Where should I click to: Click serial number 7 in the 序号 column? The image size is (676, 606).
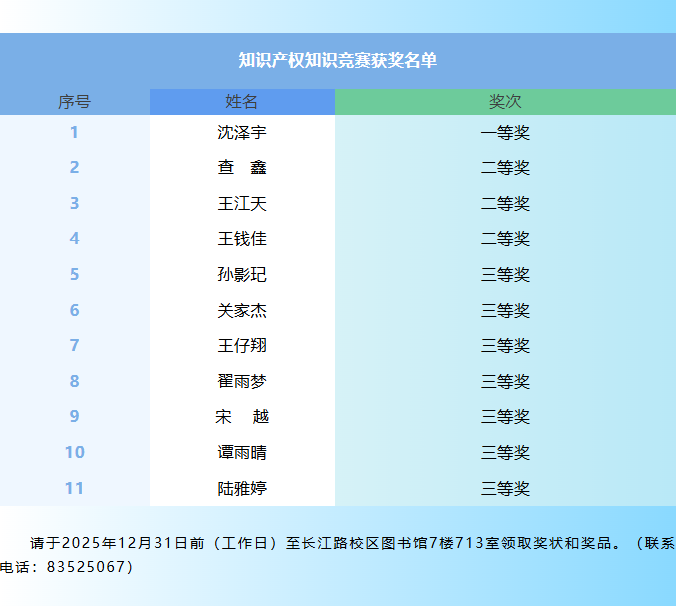click(74, 346)
